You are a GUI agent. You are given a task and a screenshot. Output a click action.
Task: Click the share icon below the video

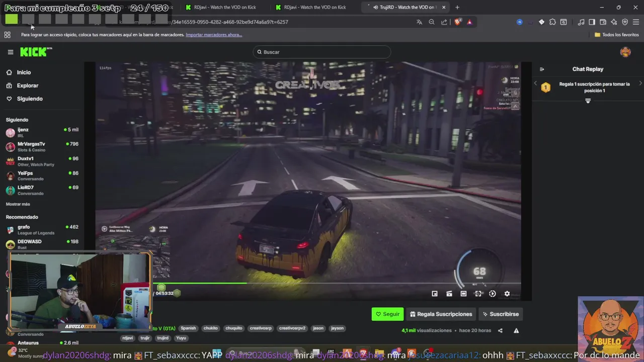(500, 330)
